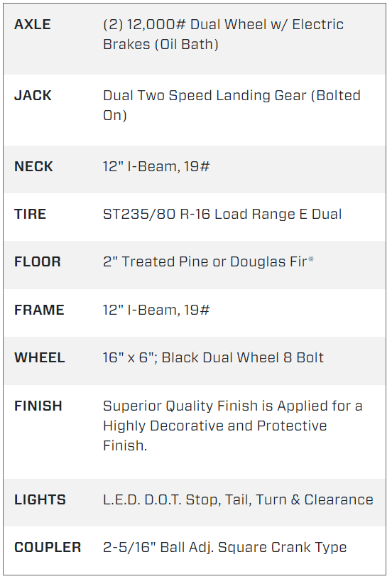This screenshot has width=392, height=579.
Task: Click the FLOOR row label
Action: (x=38, y=262)
